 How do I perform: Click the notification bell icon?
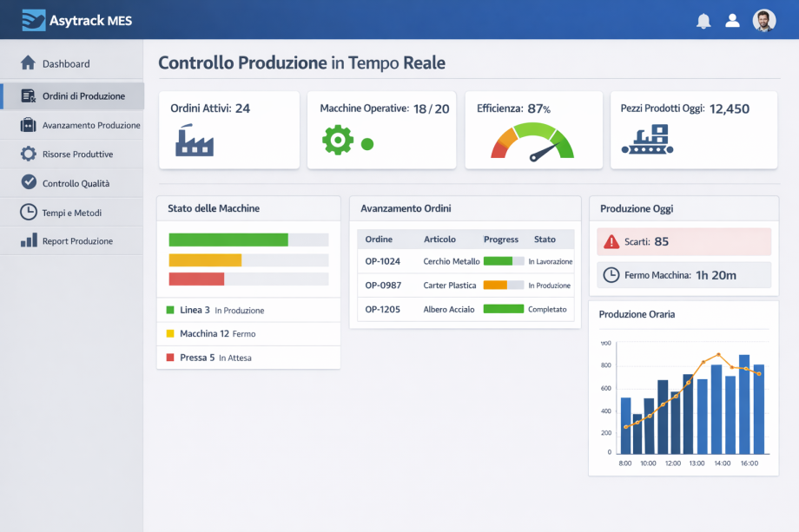click(x=703, y=21)
